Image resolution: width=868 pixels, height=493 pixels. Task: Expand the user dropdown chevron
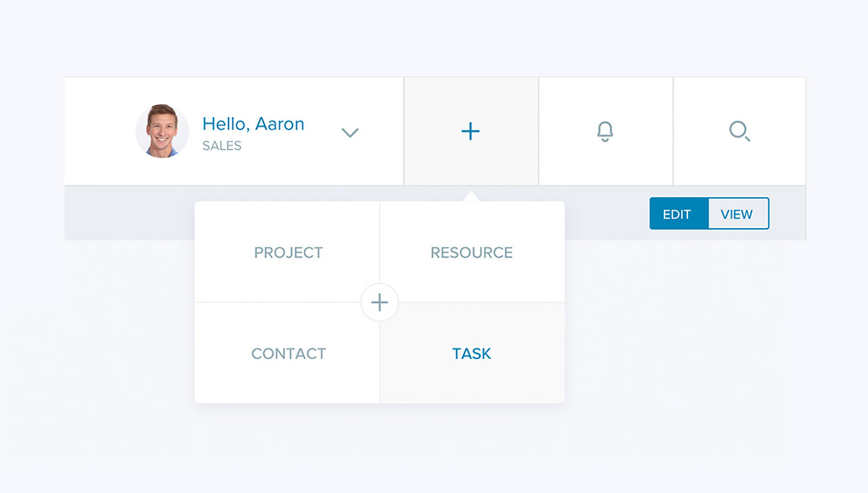pos(350,132)
